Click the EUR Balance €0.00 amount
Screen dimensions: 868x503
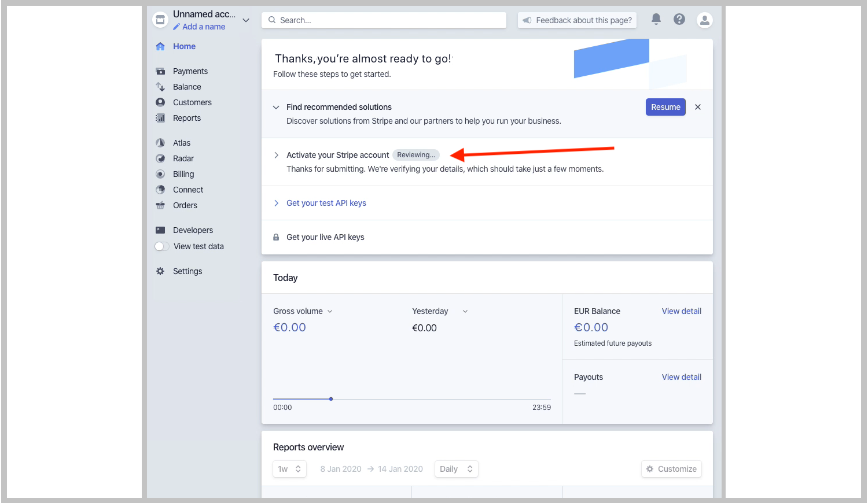coord(591,327)
